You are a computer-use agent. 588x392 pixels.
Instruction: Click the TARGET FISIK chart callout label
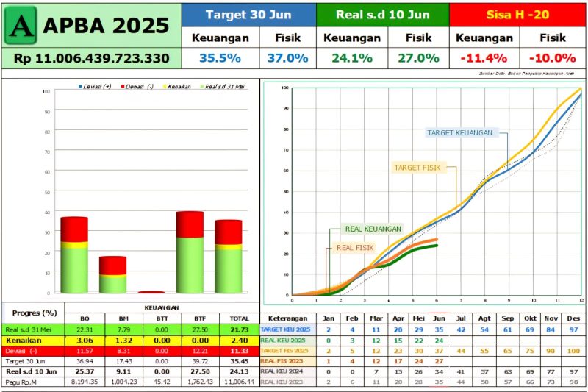pyautogui.click(x=417, y=168)
